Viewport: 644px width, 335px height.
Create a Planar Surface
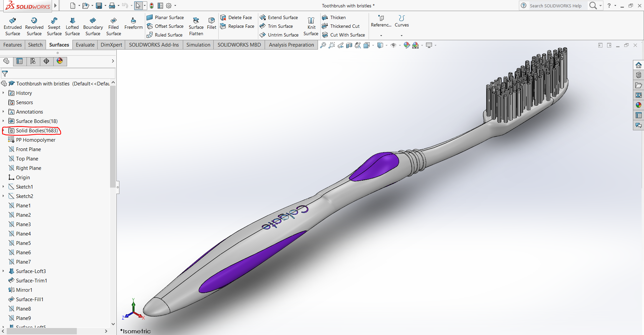[x=165, y=17]
